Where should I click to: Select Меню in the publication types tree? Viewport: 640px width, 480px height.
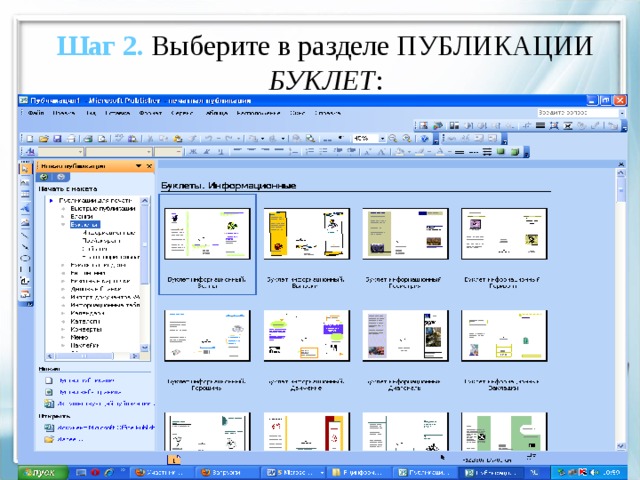pyautogui.click(x=79, y=338)
